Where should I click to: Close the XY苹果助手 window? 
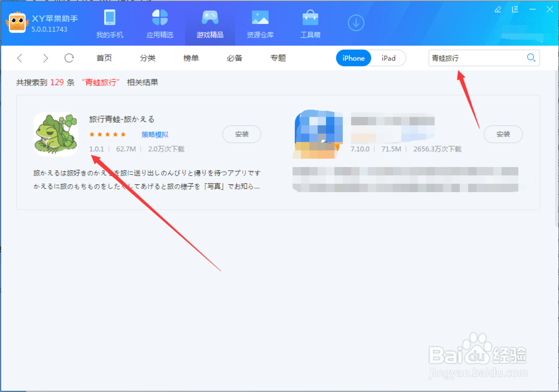(549, 9)
